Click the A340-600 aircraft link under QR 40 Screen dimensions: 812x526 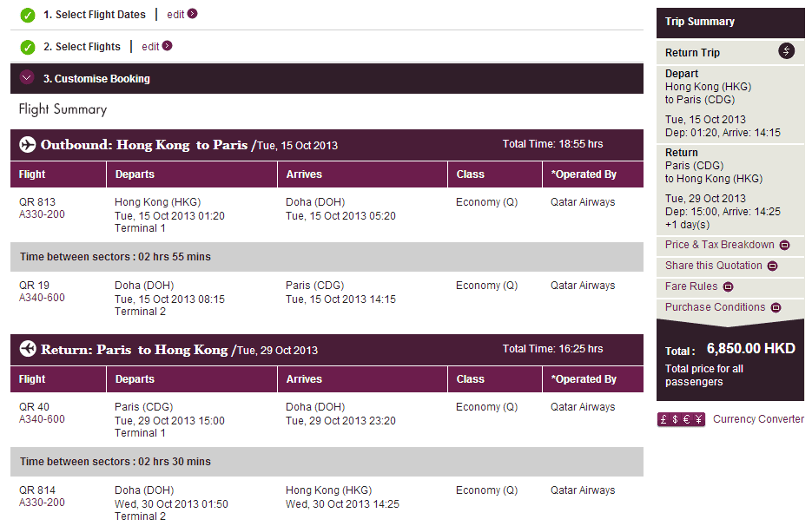pos(42,419)
